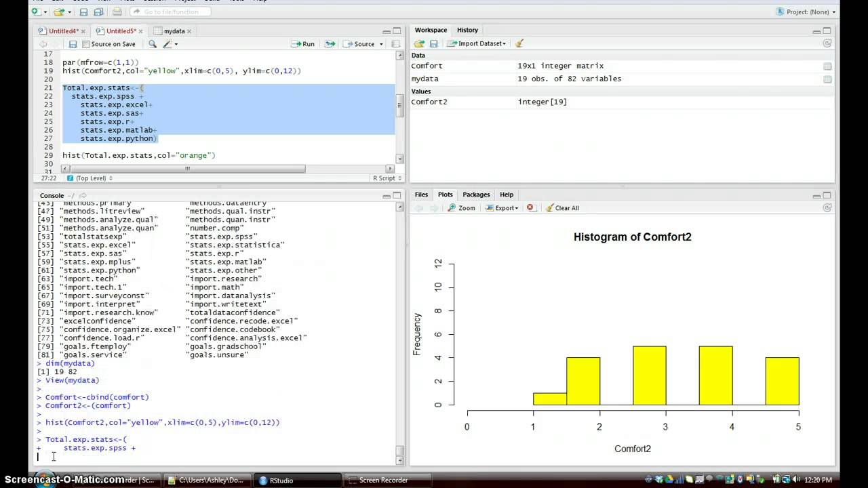Screen dimensions: 868x488
Task: Click editor horizontal scrollbar thumb
Action: click(x=188, y=169)
